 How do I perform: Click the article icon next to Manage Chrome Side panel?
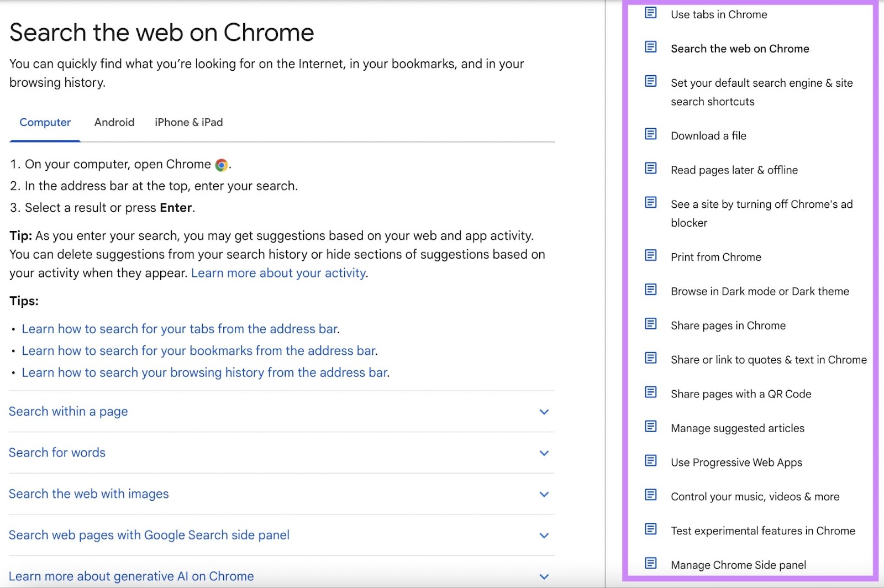650,564
